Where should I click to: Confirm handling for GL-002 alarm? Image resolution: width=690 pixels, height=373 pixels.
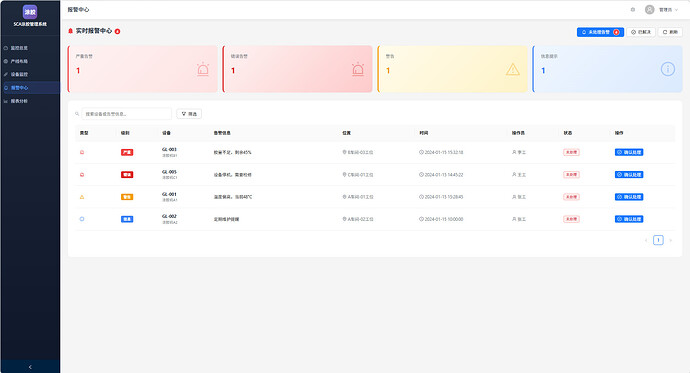click(x=629, y=219)
